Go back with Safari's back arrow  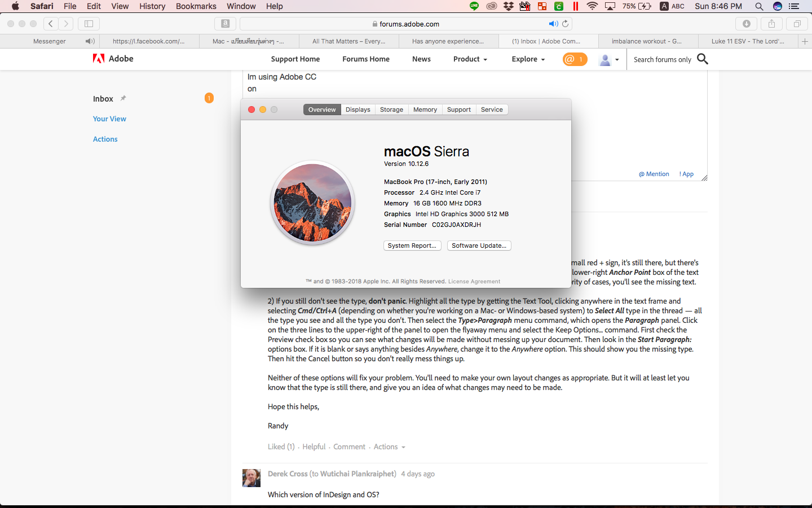click(x=51, y=24)
